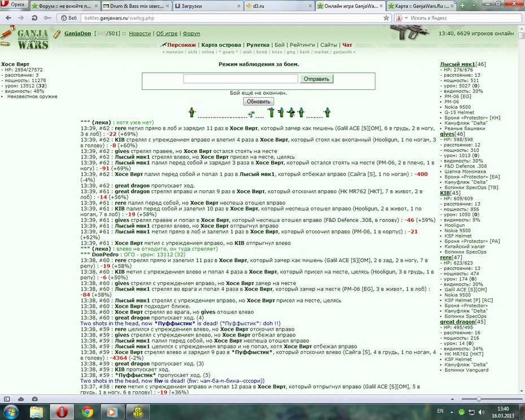Open the Opera Link cloud icon in status bar
Viewport: 525px width, 420px height.
click(x=21, y=399)
